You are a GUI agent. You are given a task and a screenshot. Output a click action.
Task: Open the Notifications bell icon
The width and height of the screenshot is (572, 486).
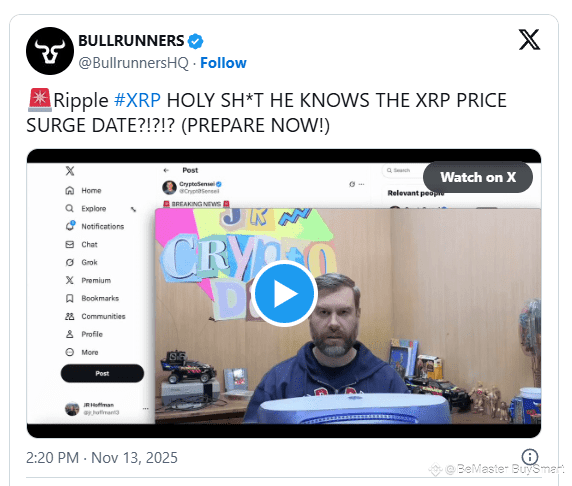click(x=70, y=226)
